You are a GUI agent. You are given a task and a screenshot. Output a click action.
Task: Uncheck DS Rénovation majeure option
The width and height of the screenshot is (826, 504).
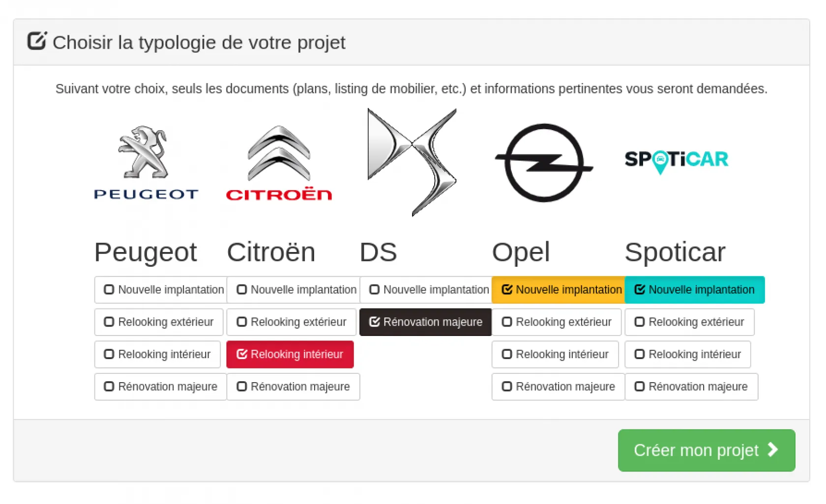[425, 322]
